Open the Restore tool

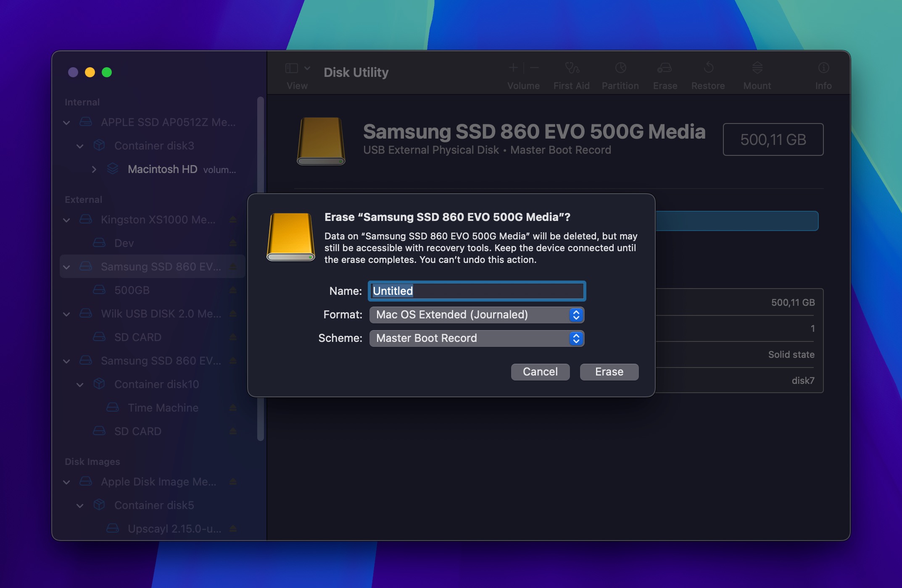708,73
